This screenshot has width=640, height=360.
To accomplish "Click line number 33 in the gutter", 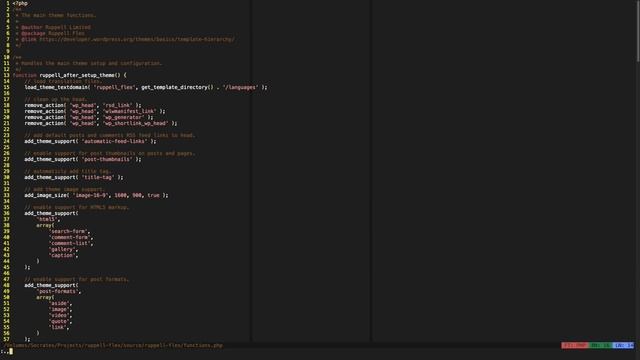I will [x=7, y=196].
